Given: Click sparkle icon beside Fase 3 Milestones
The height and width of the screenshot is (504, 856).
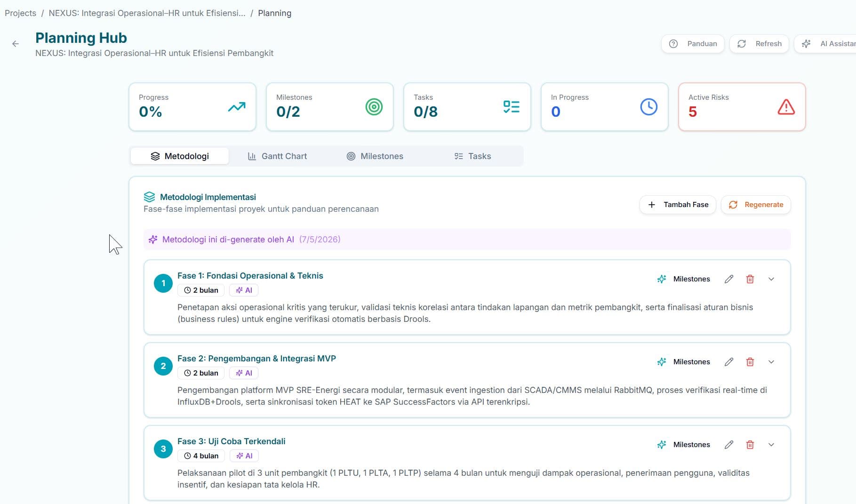Looking at the screenshot, I should point(662,445).
